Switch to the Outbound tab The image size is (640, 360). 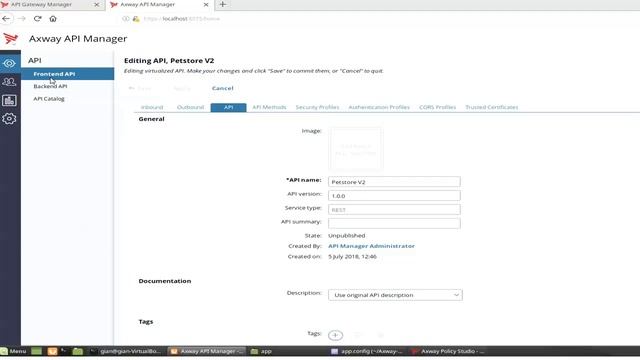pyautogui.click(x=190, y=107)
